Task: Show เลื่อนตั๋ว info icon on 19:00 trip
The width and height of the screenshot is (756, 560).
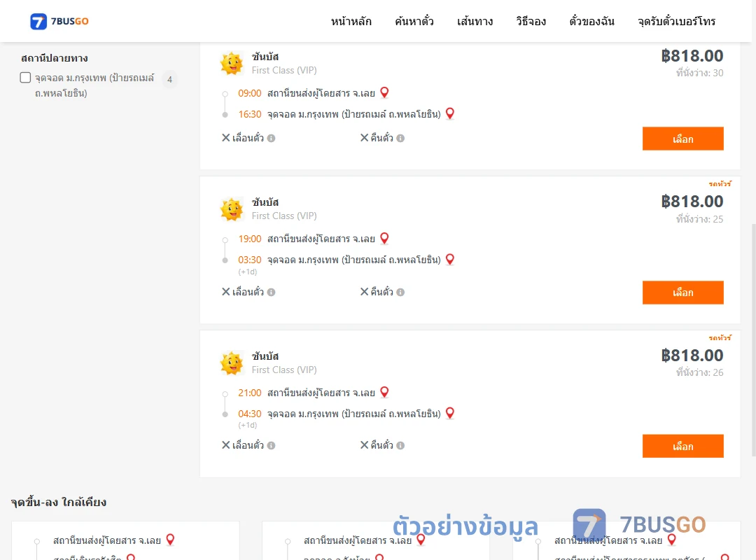Action: pos(272,293)
